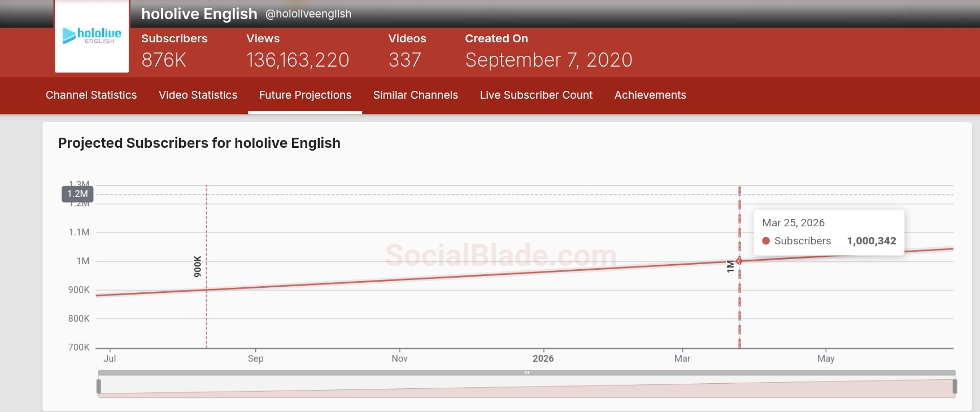
Task: Click the Views header label
Action: (263, 38)
